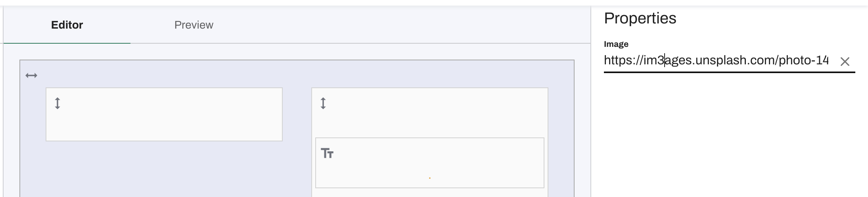
Task: Select the Tt text block icon
Action: point(327,153)
